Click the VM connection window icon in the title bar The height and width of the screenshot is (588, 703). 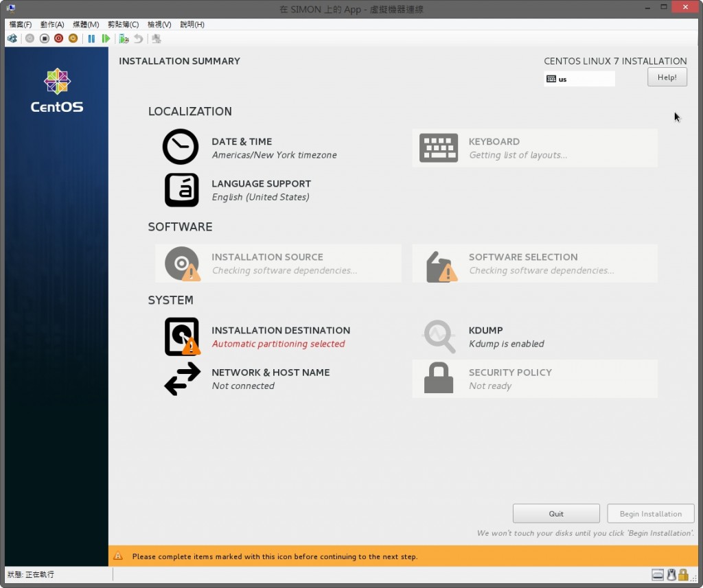[11, 8]
